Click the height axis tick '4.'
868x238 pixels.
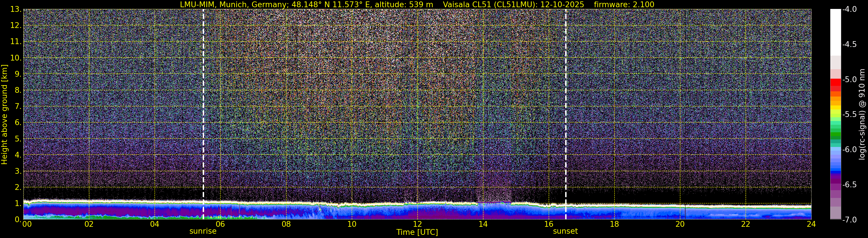tap(18, 155)
